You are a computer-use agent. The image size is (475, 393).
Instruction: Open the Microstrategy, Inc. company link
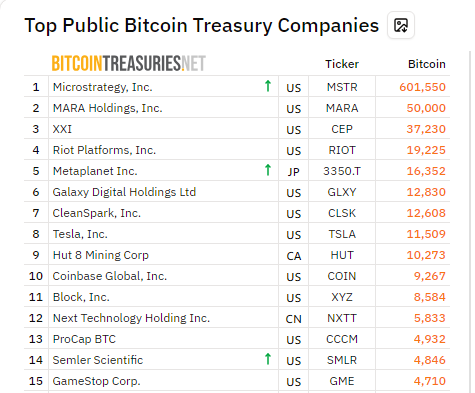(x=102, y=87)
